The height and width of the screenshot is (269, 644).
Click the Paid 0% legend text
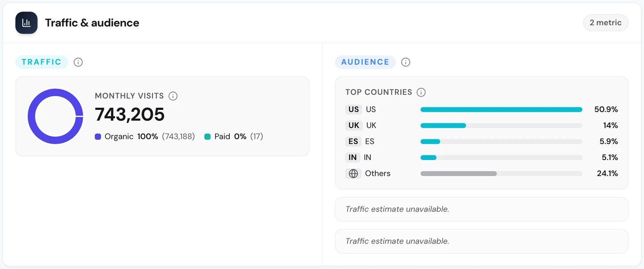pos(230,137)
